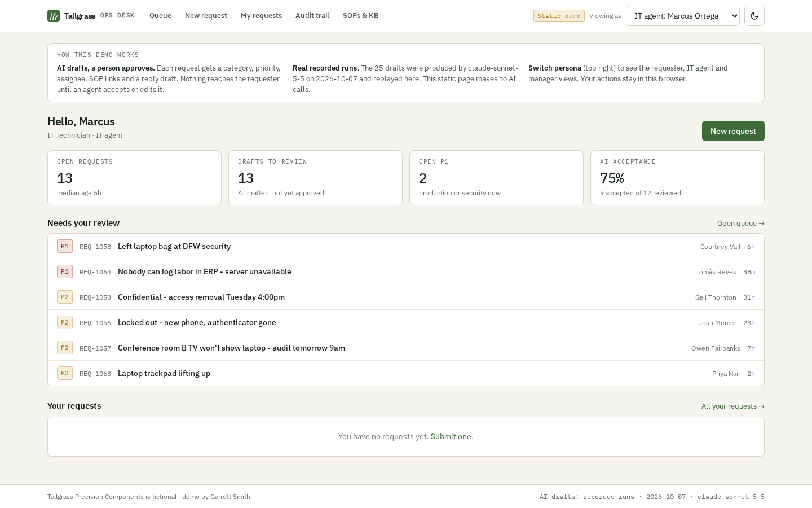
Task: Click the P2 badge on REQ-1063
Action: [65, 373]
